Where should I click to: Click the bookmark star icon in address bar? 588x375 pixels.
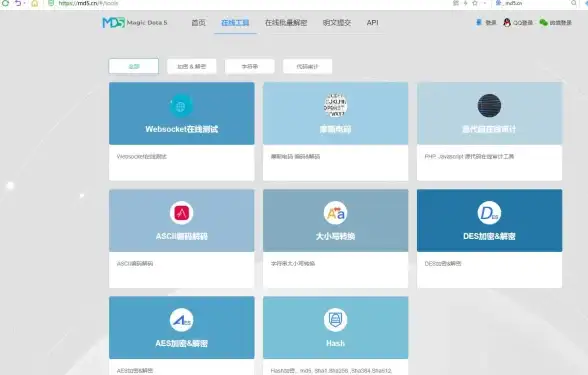click(475, 3)
